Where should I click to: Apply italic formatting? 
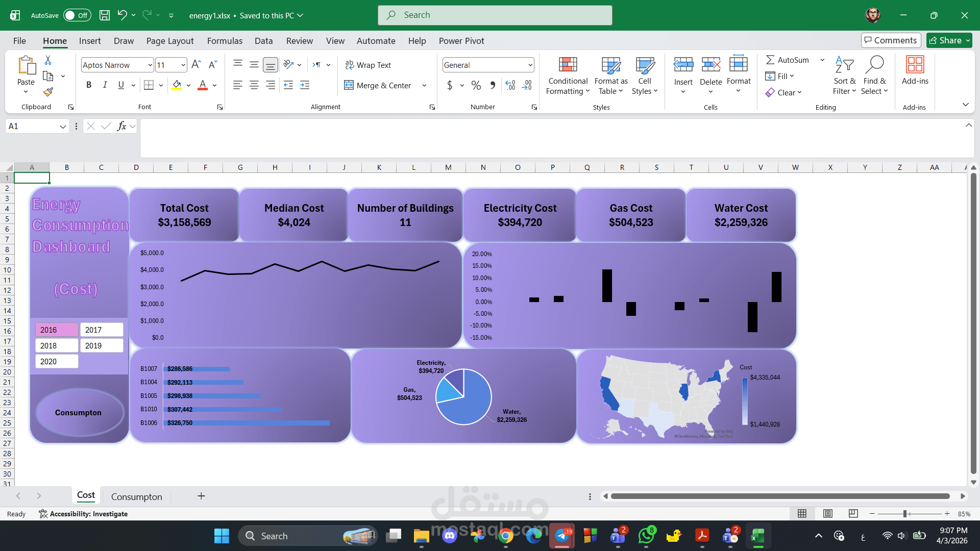point(105,85)
